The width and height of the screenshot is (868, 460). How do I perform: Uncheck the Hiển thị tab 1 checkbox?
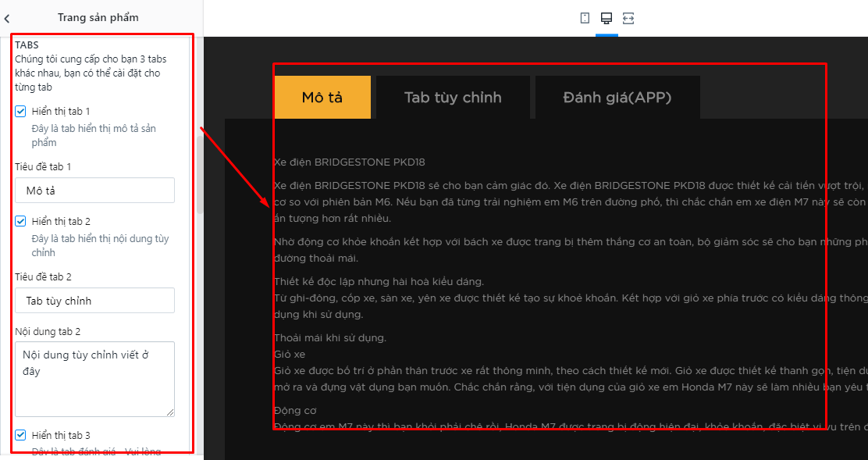(x=20, y=112)
